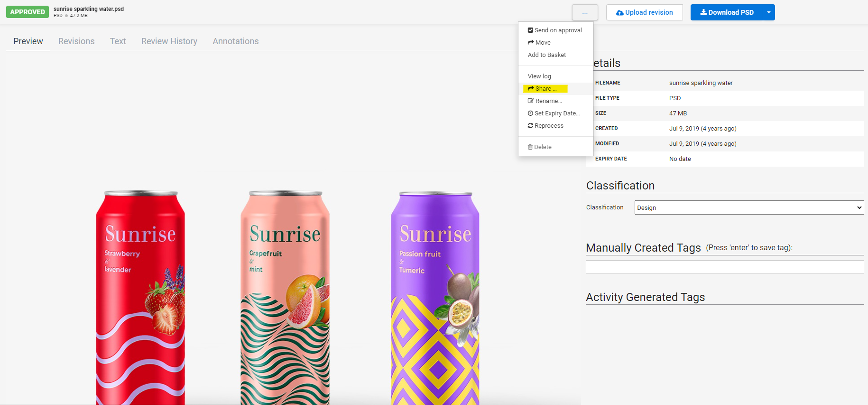Click the Classification section heading
The image size is (868, 405).
pos(620,186)
